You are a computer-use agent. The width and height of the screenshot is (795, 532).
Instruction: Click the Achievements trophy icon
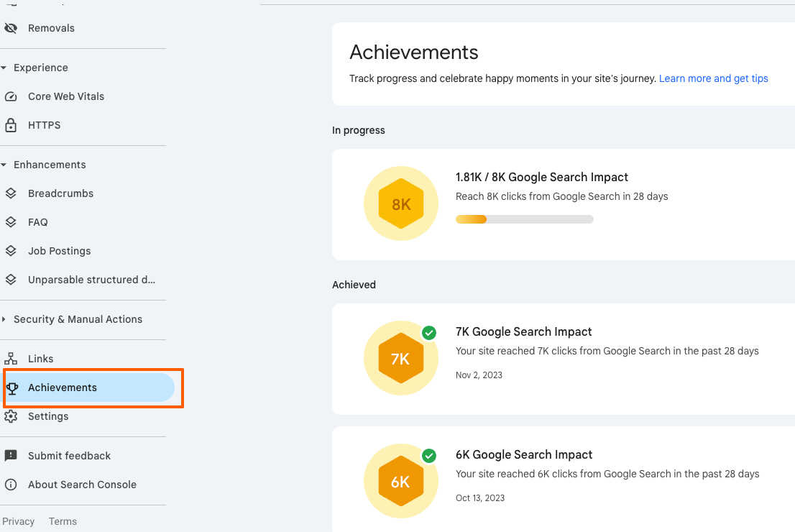tap(12, 388)
